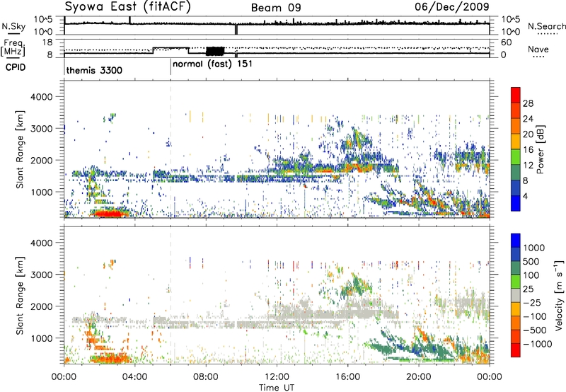Click the 'Power [dB]' color bar title
Image resolution: width=566 pixels, height=392 pixels.
540,149
